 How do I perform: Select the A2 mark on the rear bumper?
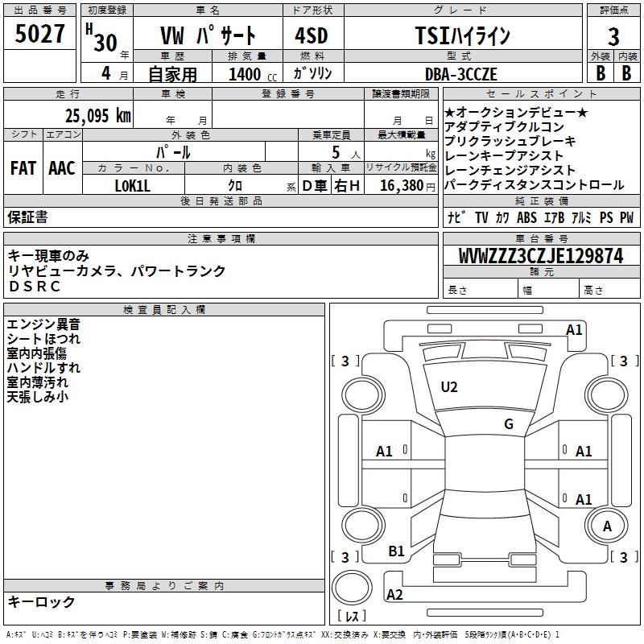pos(394,595)
